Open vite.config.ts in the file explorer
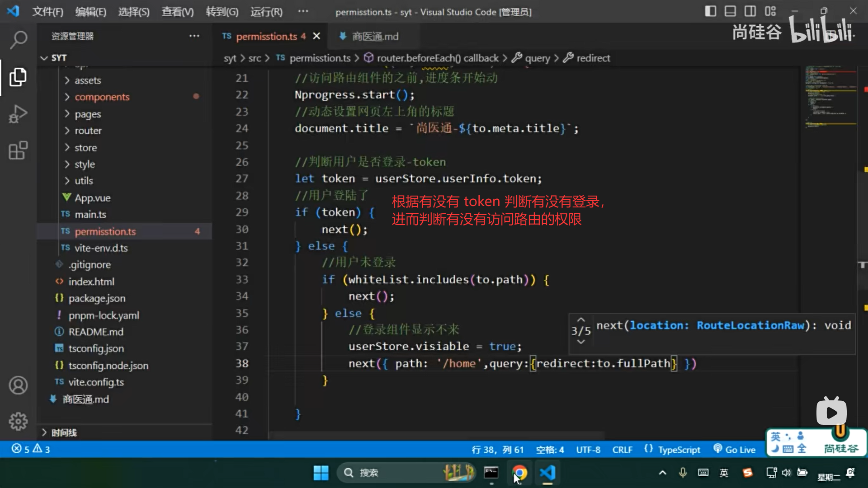 (96, 382)
